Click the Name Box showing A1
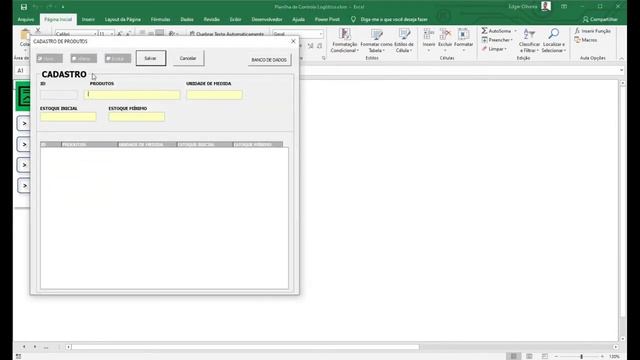This screenshot has width=640, height=360. point(22,71)
